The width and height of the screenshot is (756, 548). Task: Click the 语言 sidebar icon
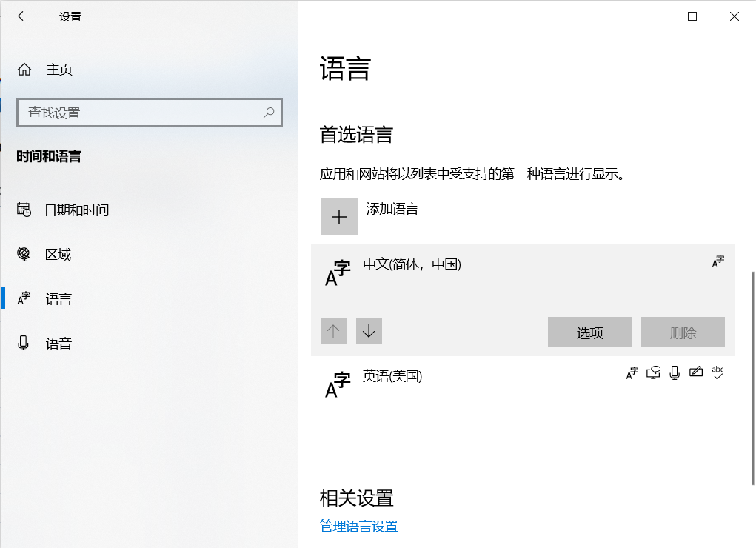[24, 298]
